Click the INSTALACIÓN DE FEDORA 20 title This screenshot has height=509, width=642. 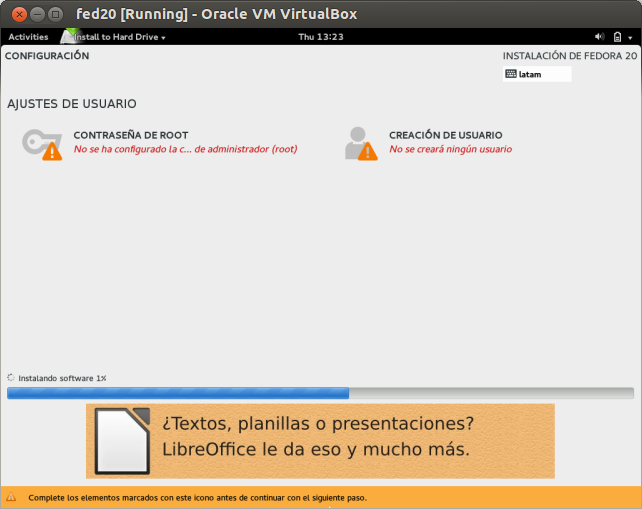coord(570,56)
